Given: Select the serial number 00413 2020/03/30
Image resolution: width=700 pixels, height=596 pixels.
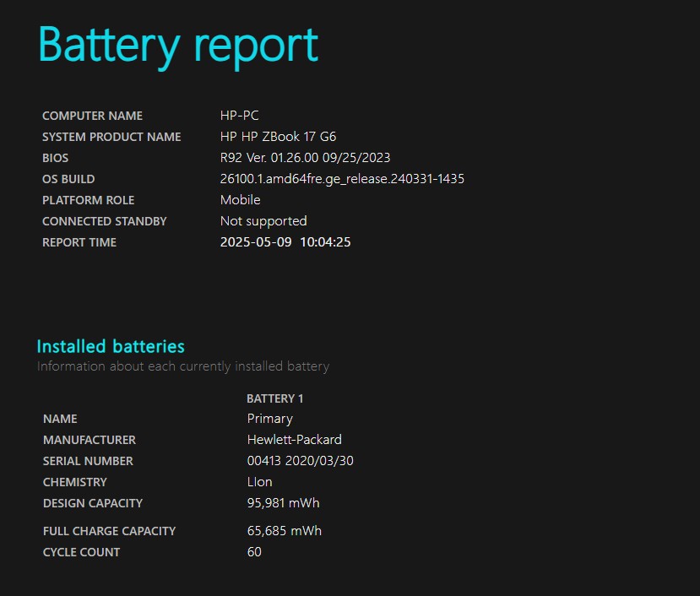Looking at the screenshot, I should (x=301, y=461).
